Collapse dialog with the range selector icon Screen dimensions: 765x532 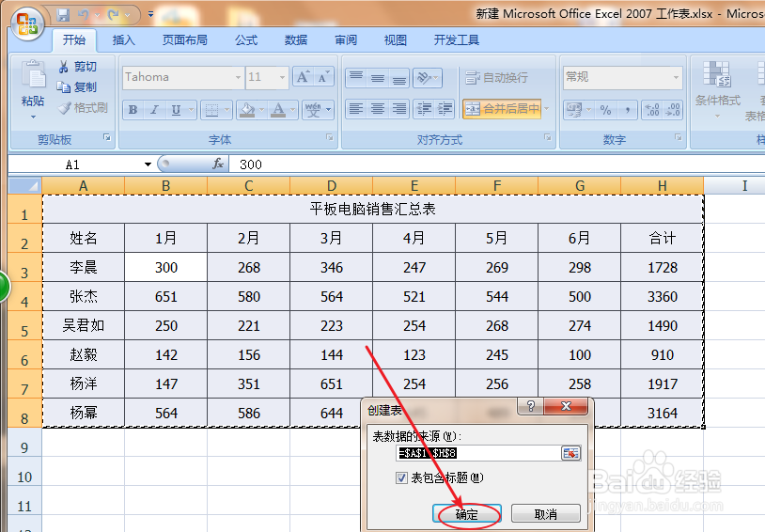570,453
